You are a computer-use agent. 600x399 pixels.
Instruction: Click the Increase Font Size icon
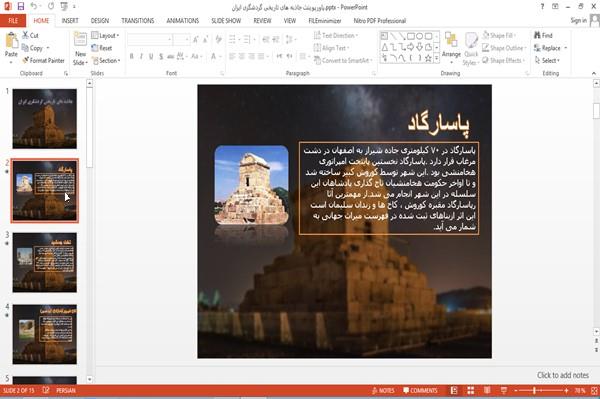click(196, 39)
